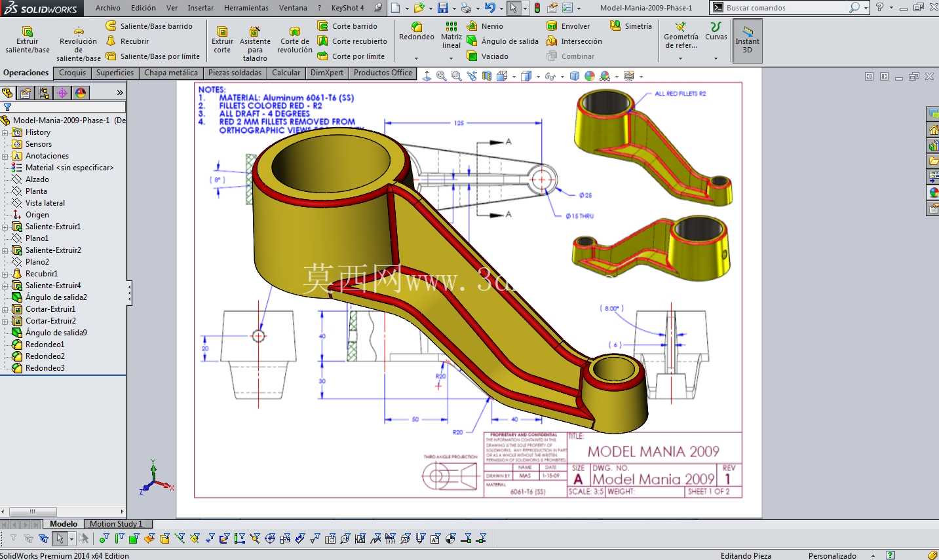Select the Origen tree item
The height and width of the screenshot is (560, 939).
pos(37,215)
